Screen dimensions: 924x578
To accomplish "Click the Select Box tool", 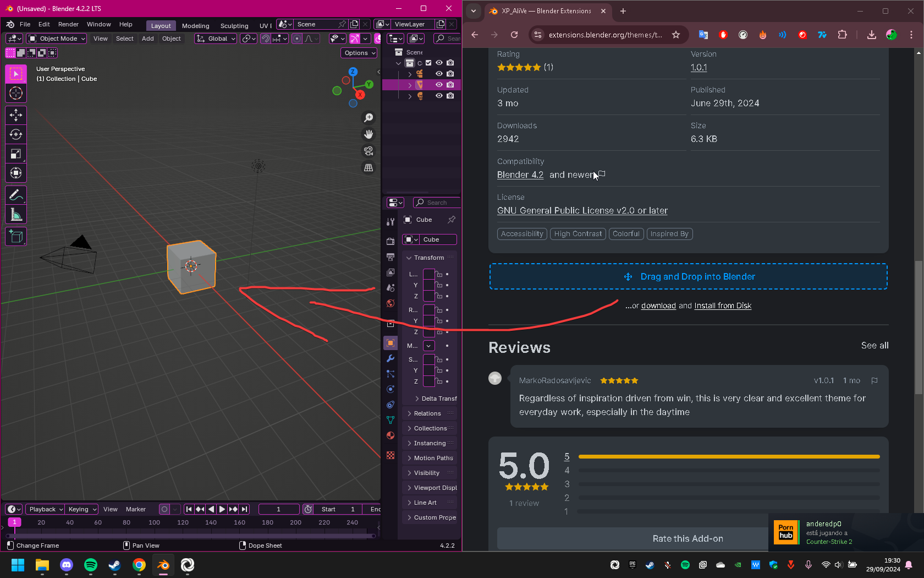I will pyautogui.click(x=16, y=74).
